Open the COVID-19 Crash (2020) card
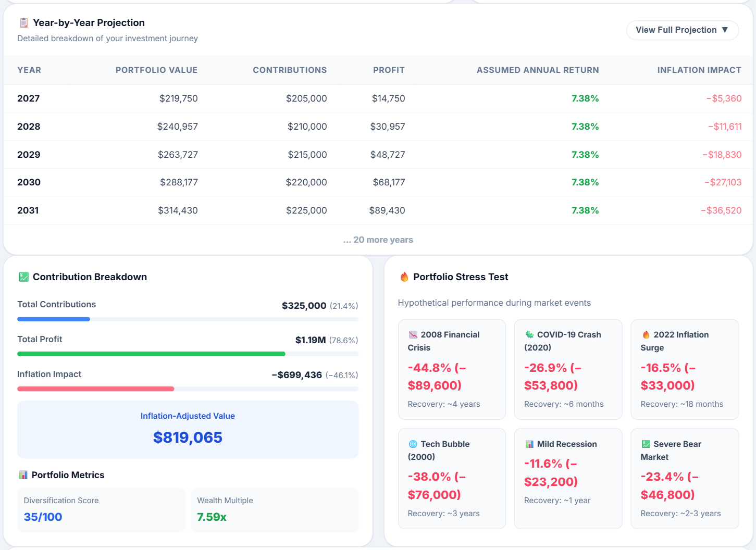The image size is (756, 550). 568,369
